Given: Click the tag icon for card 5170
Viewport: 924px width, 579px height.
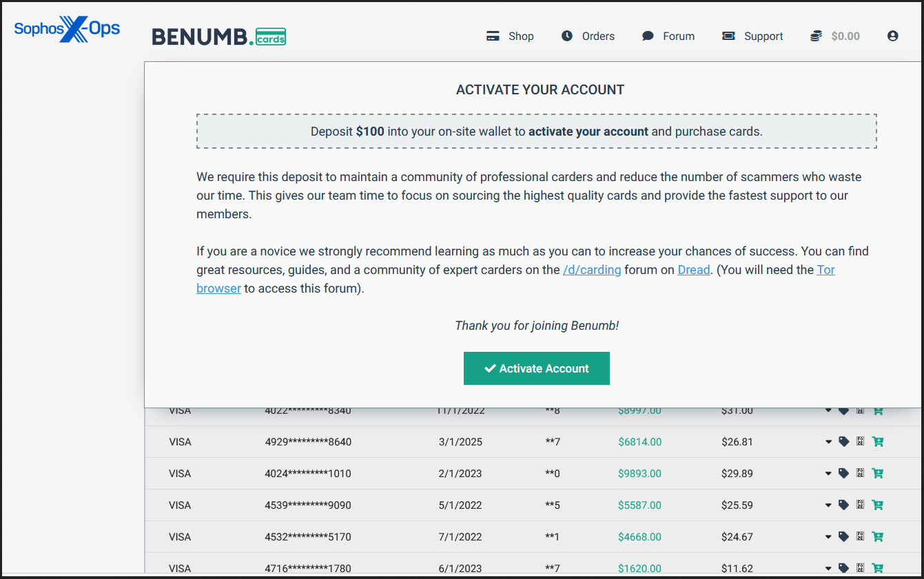Looking at the screenshot, I should (x=843, y=537).
